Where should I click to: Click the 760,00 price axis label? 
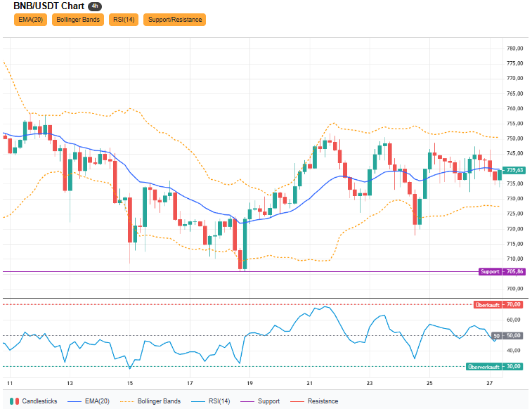pos(514,108)
